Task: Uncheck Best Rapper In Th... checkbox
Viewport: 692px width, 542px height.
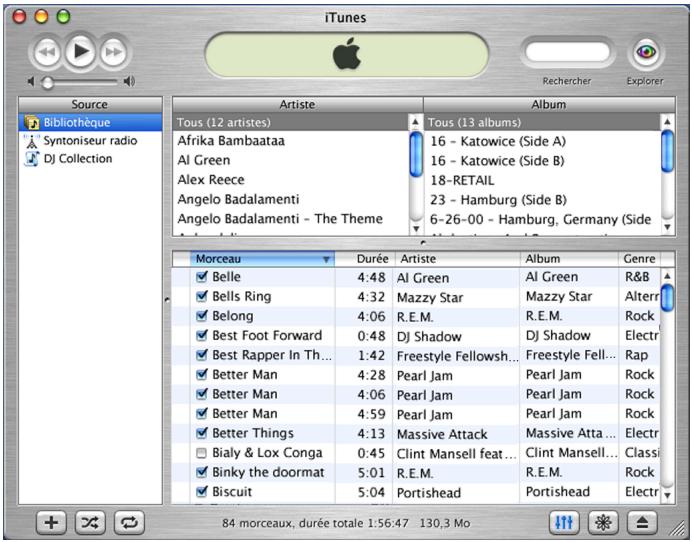Action: [201, 355]
